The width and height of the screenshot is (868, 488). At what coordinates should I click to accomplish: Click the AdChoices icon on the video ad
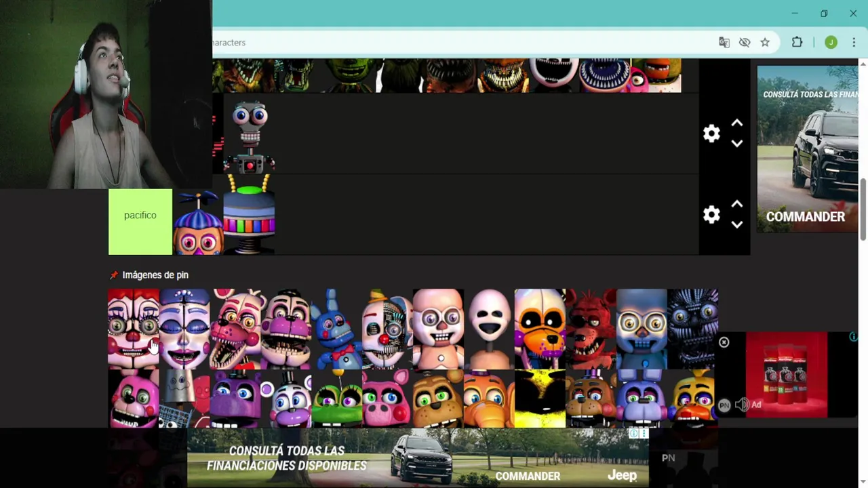pyautogui.click(x=853, y=337)
